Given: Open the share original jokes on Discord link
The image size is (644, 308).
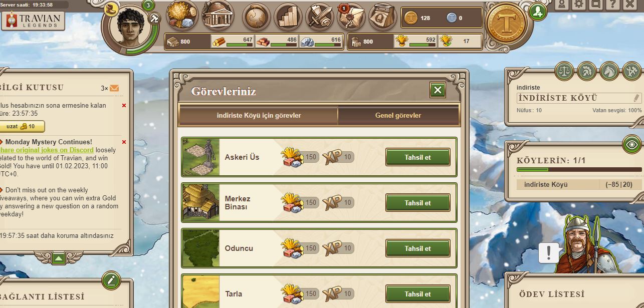Looking at the screenshot, I should coord(47,150).
